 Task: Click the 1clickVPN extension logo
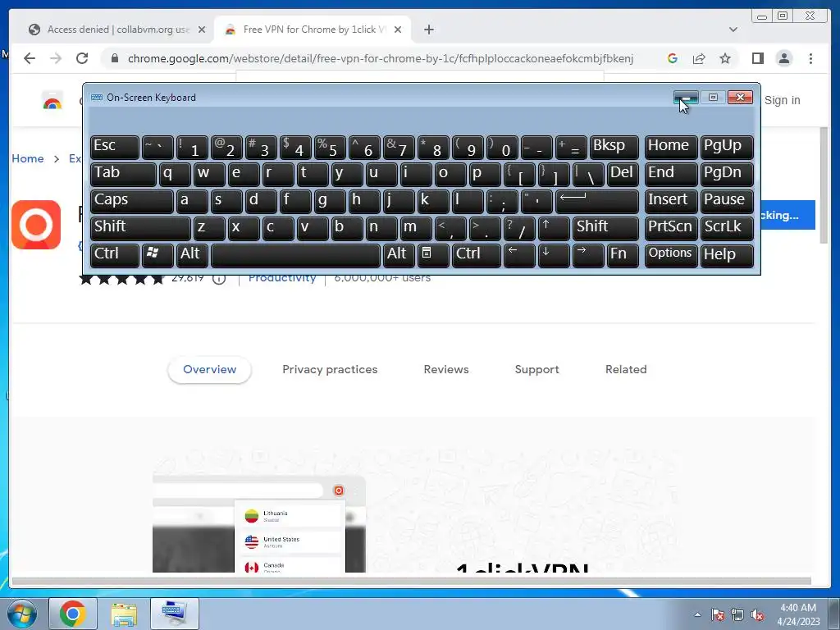click(36, 225)
